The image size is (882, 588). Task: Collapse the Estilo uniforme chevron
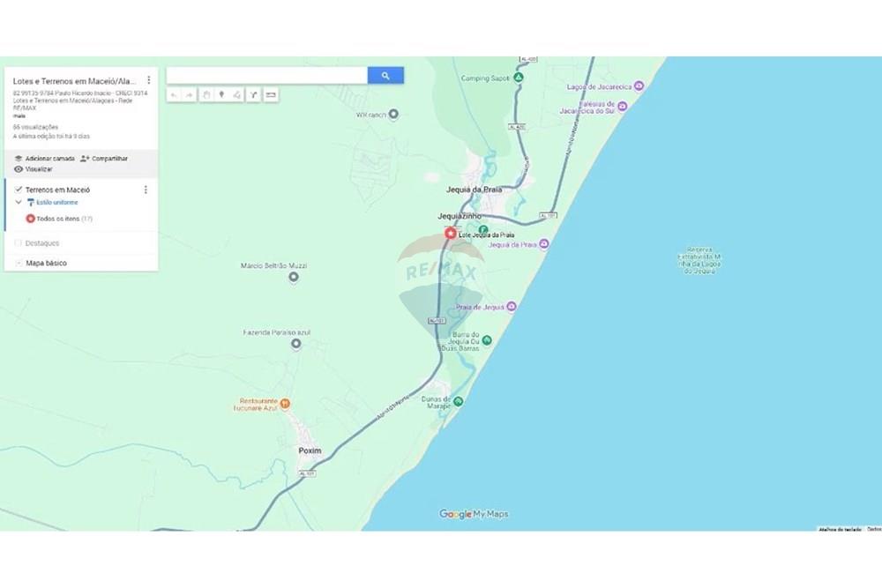tap(19, 202)
